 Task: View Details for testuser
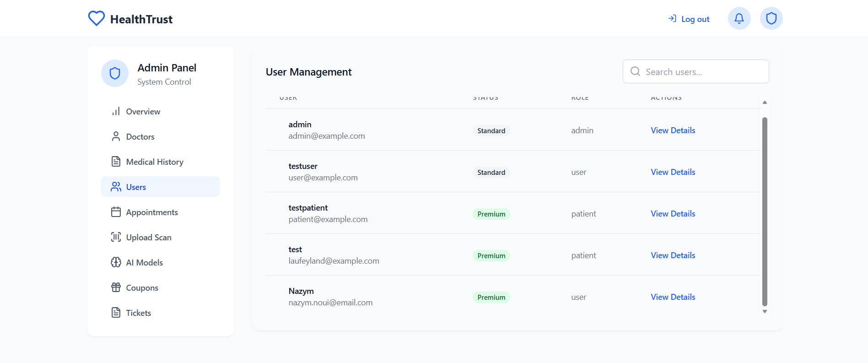point(673,172)
